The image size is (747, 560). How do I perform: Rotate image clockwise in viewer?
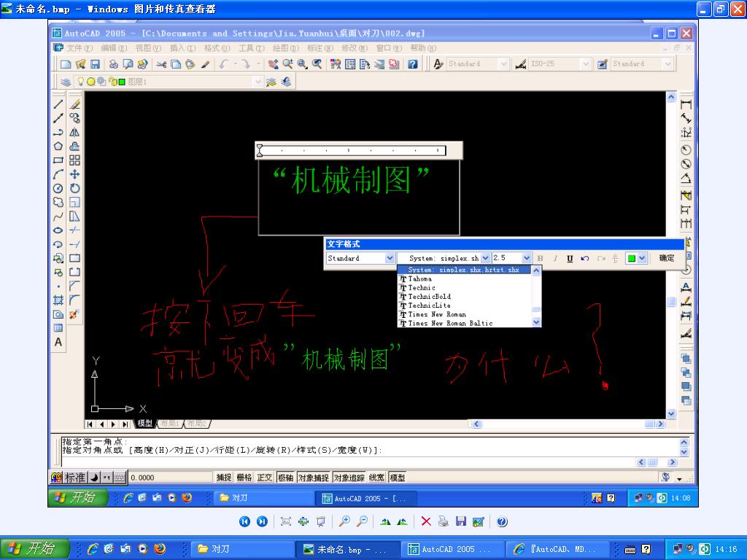pos(385,521)
